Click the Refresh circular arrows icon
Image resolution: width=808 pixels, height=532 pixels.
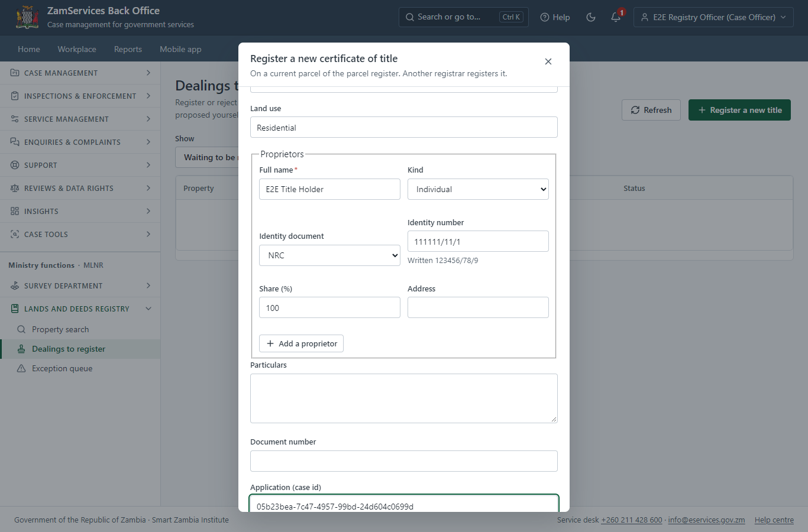point(635,110)
